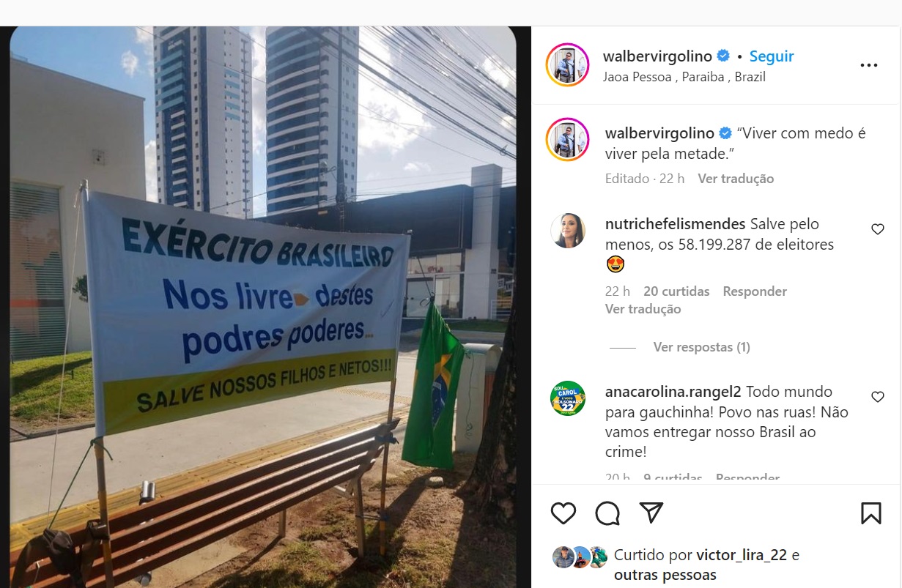Open anacarolina.rangel2 avatar
902x588 pixels.
pyautogui.click(x=568, y=398)
